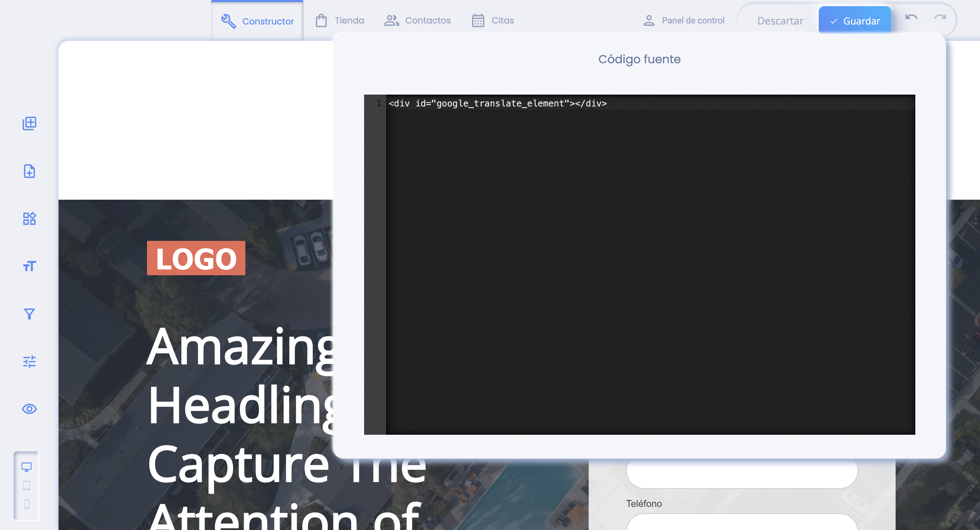Open the Contactos tab
980x530 pixels.
pyautogui.click(x=417, y=20)
